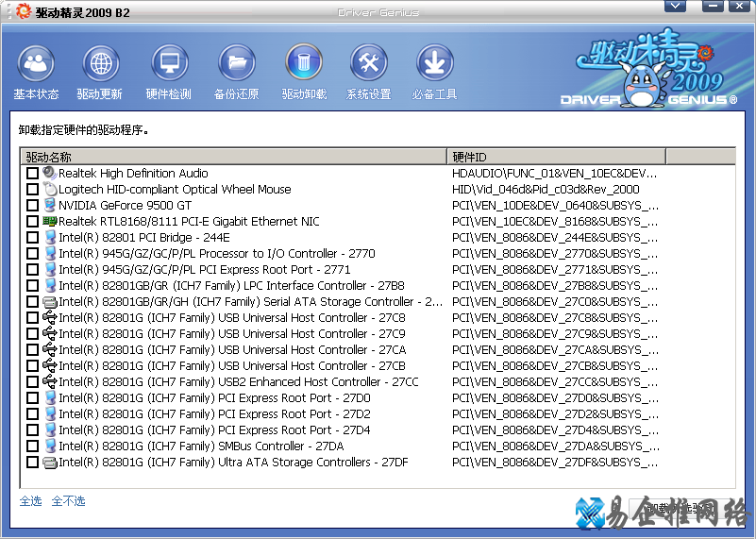
Task: Go to 备份还原 backup and restore
Action: [236, 65]
